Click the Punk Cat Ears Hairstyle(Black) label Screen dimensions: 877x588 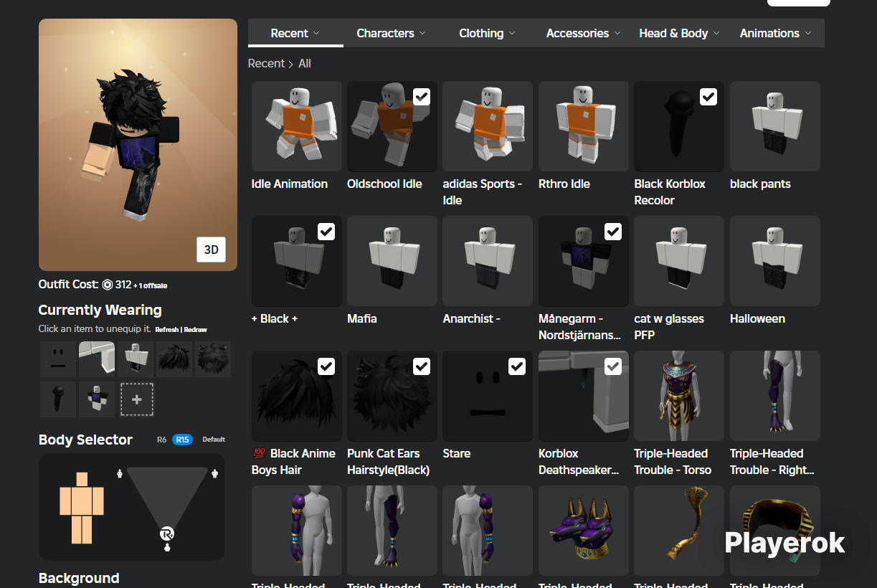pos(389,462)
